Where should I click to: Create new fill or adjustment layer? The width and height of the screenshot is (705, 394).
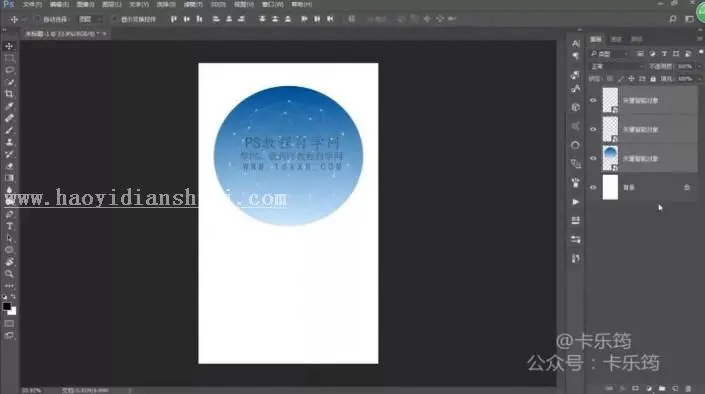649,388
